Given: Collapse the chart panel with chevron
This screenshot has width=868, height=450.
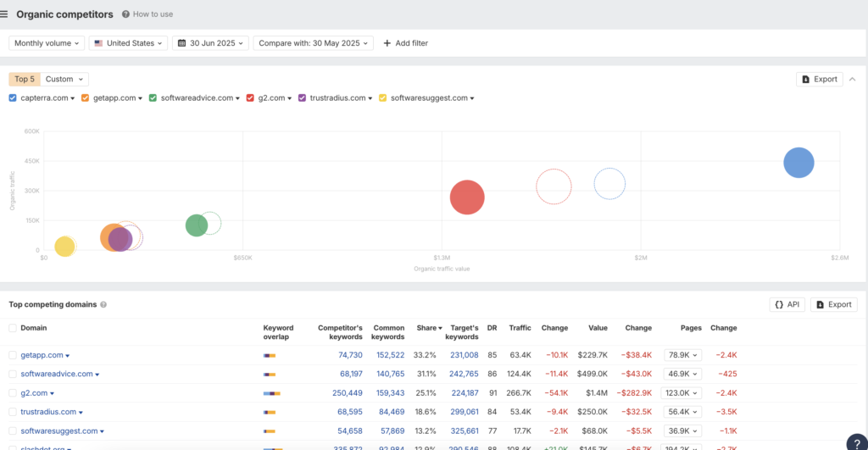Looking at the screenshot, I should [852, 79].
